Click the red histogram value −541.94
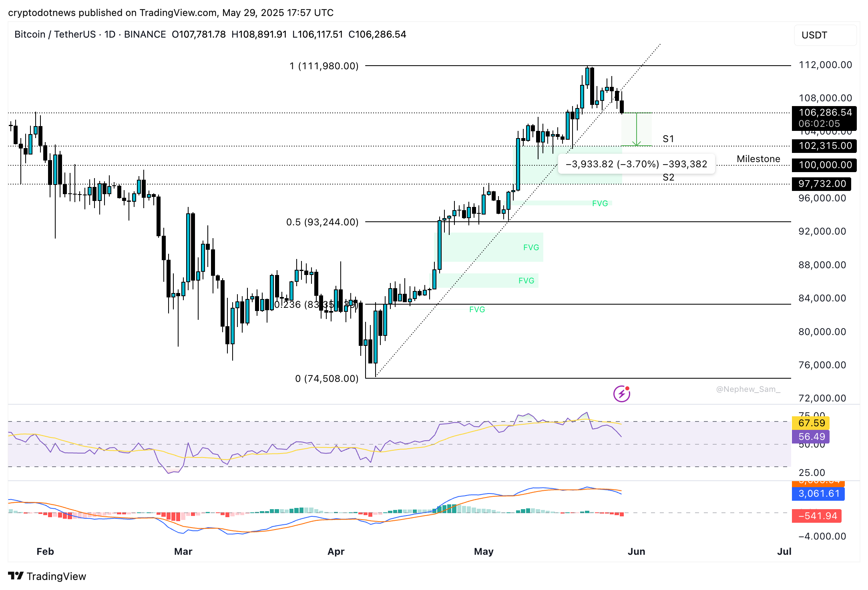This screenshot has width=868, height=590. (x=817, y=516)
